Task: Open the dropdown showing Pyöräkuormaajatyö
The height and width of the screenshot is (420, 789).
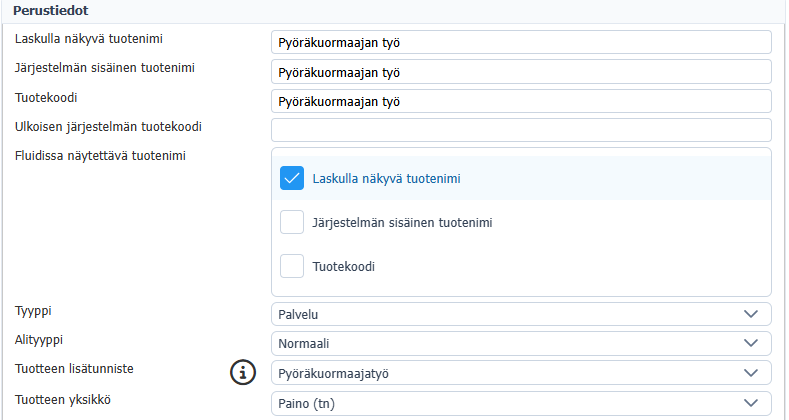Action: coord(510,373)
